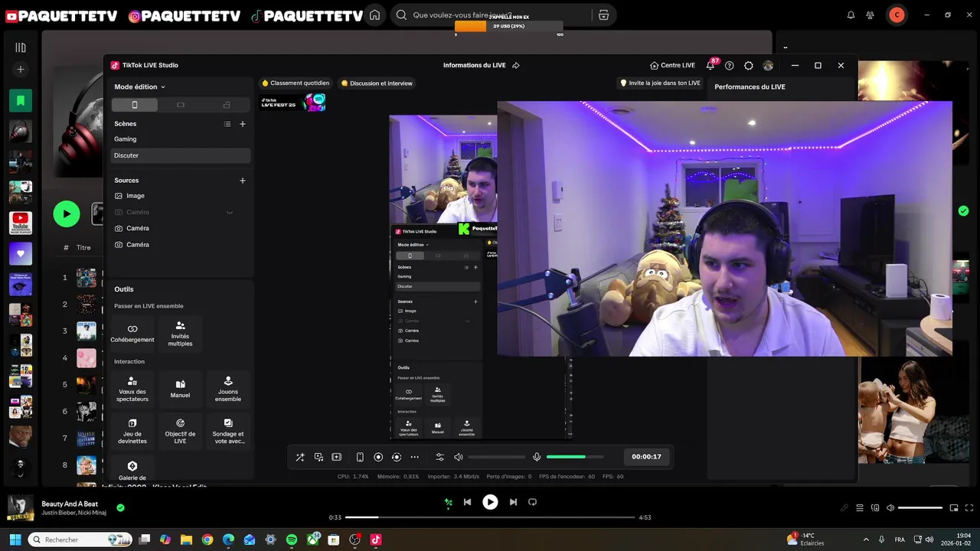Open TikTok LIVE Studio settings
Viewport: 980px width, 551px height.
pos(749,66)
